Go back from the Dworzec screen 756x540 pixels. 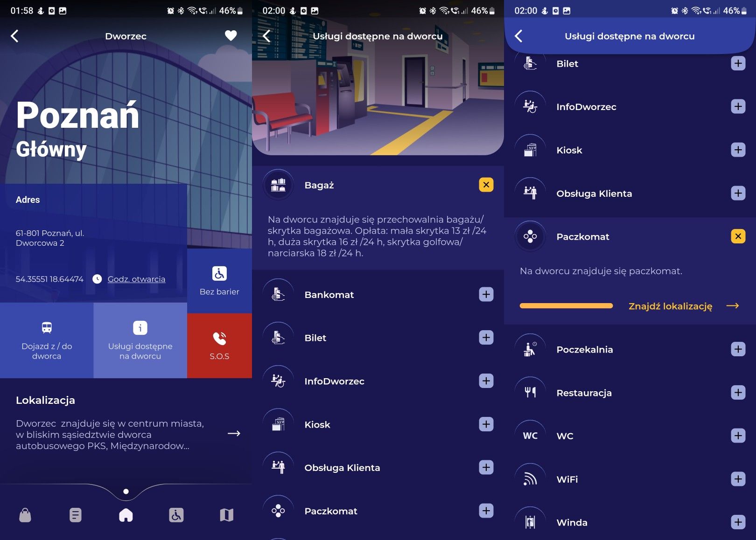15,36
